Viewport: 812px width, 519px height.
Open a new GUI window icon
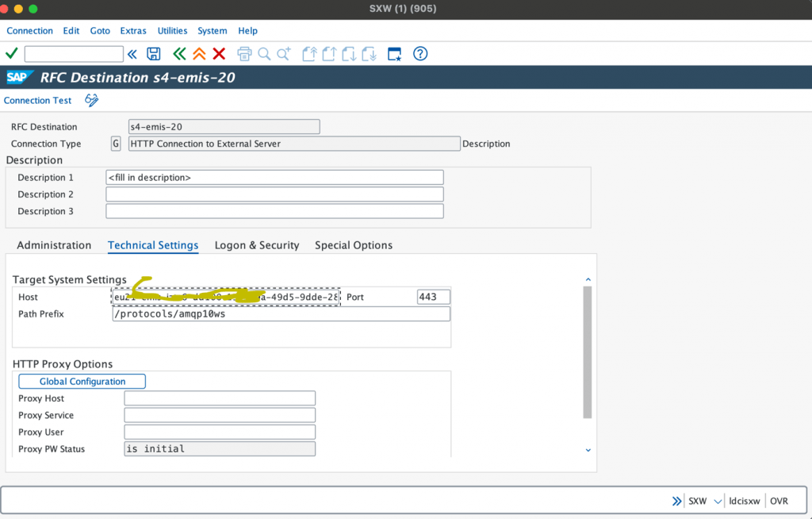pos(395,54)
